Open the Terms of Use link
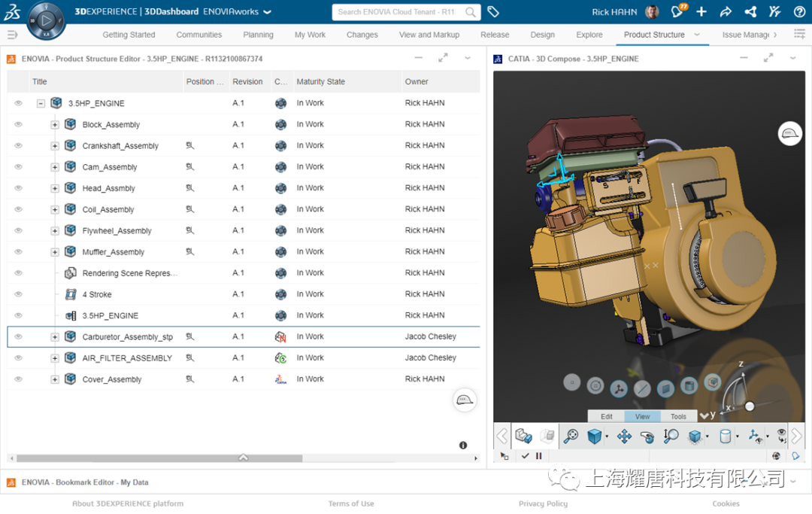 (x=351, y=503)
